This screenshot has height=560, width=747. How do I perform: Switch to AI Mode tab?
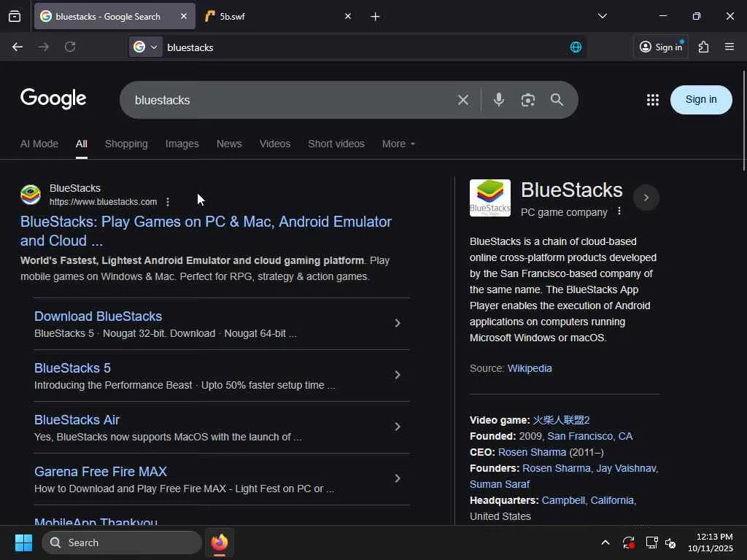tap(39, 144)
